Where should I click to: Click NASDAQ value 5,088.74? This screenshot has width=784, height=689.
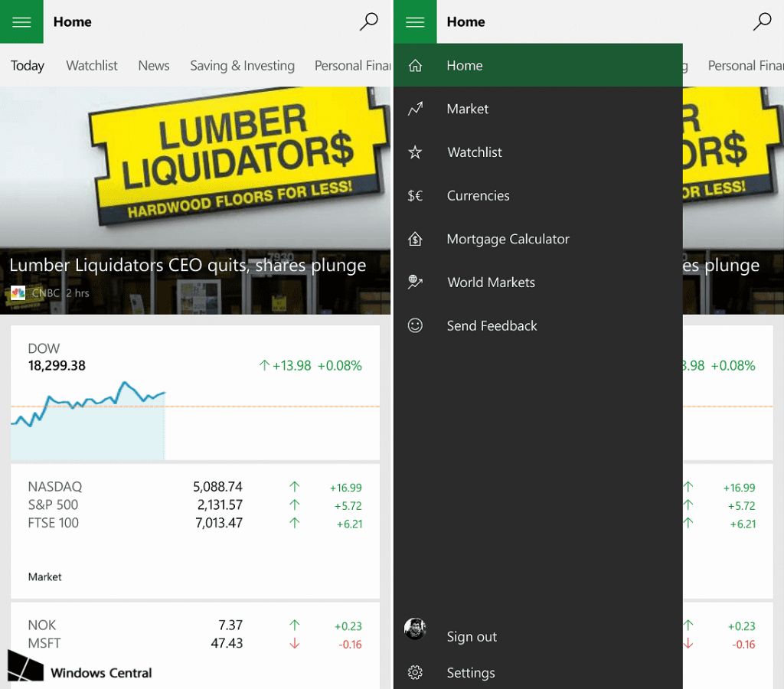pos(218,486)
